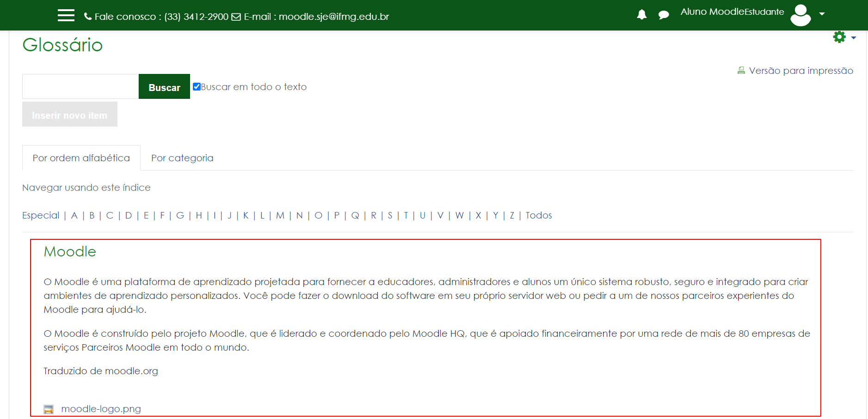The image size is (868, 419).
Task: Click the image icon beside moodle-logo.png
Action: pyautogui.click(x=48, y=409)
